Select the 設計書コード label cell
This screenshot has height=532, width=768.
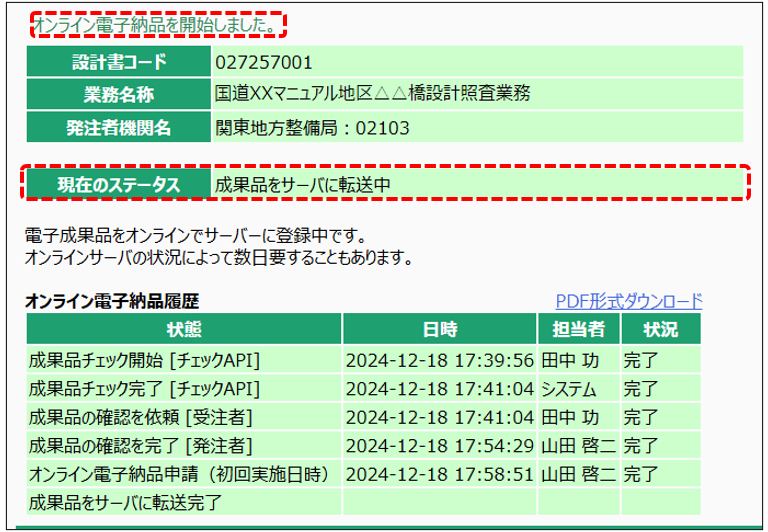point(118,63)
